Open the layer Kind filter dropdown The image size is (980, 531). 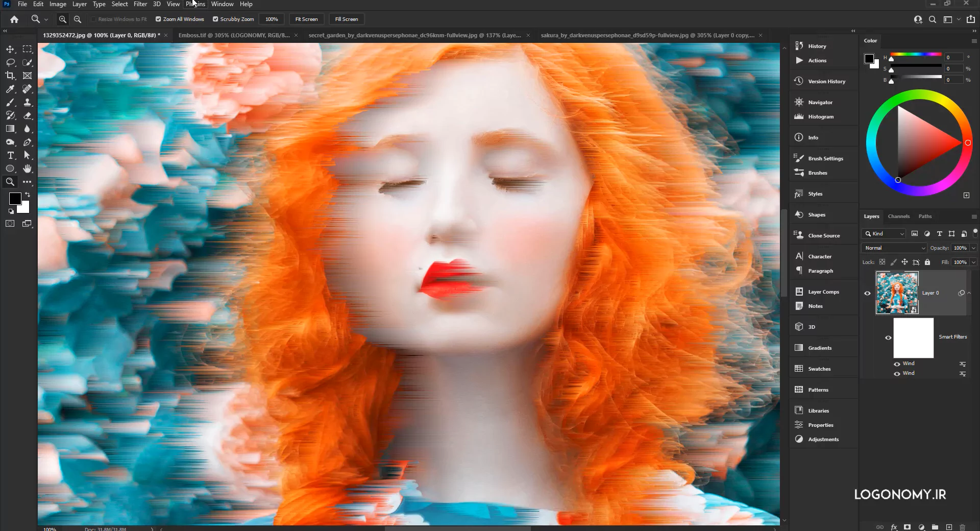(x=884, y=233)
